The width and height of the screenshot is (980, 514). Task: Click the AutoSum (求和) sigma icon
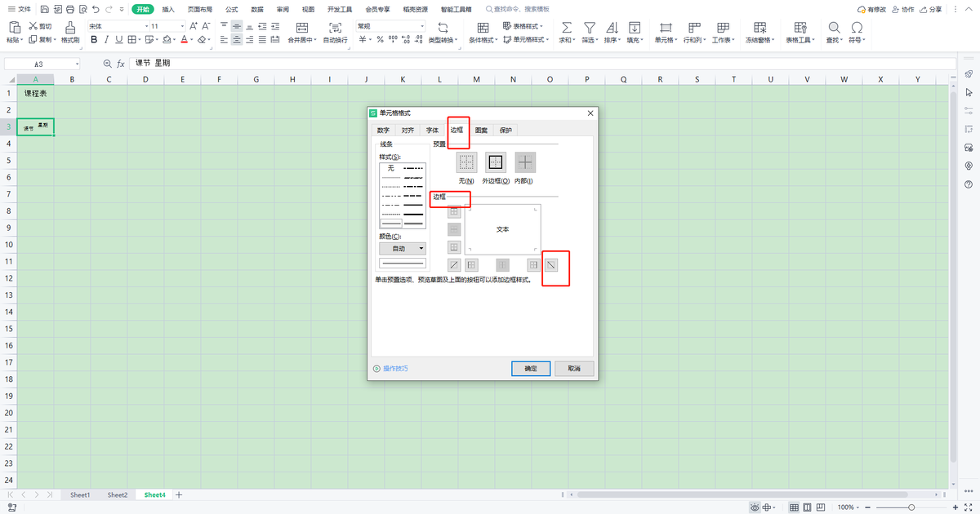(566, 27)
